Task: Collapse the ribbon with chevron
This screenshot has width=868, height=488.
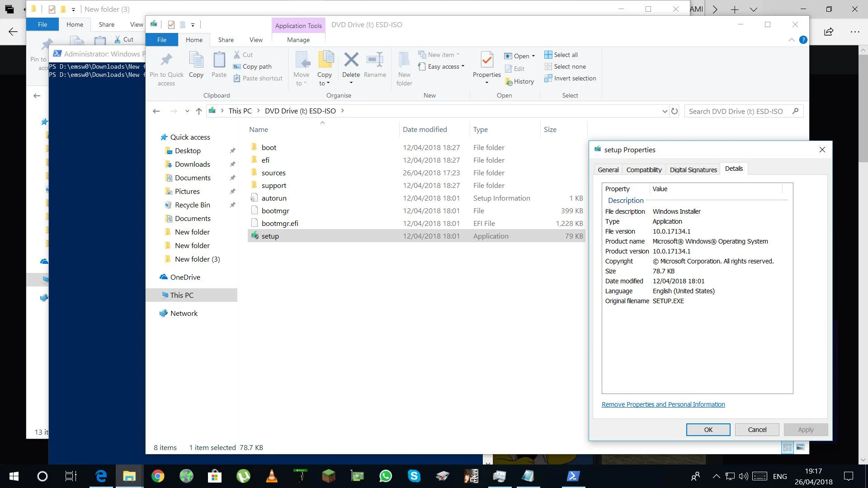Action: point(792,40)
